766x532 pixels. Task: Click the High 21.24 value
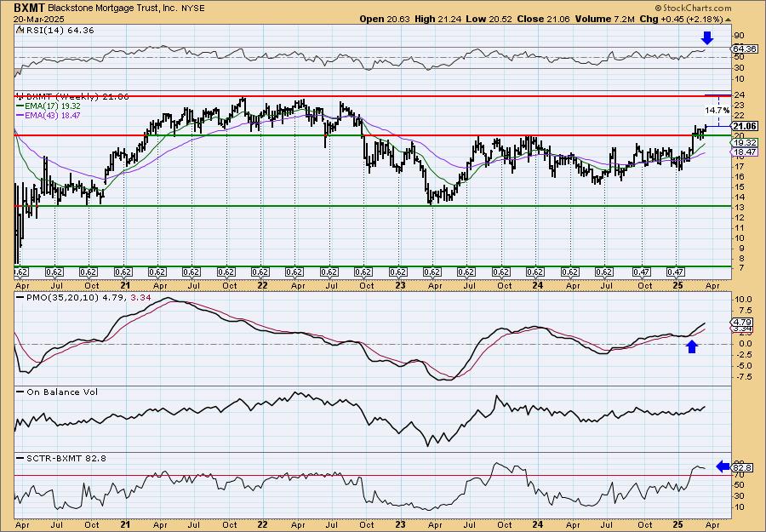[437, 19]
